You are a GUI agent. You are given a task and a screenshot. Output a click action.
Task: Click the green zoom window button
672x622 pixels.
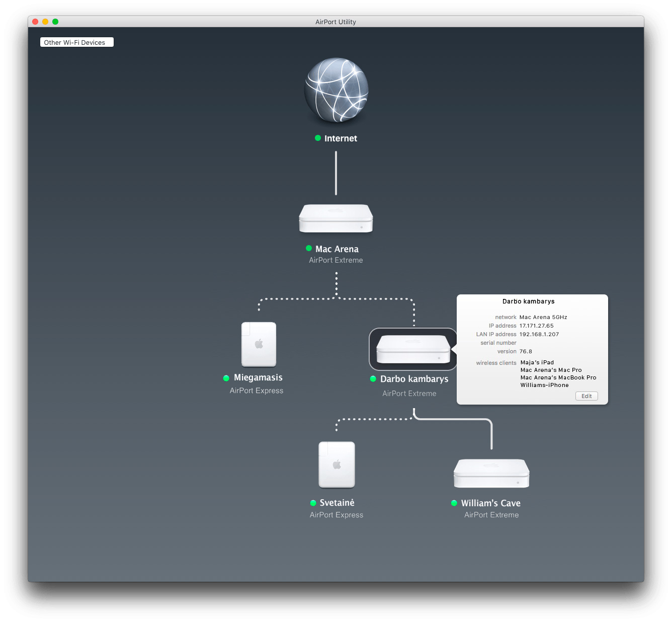[55, 22]
